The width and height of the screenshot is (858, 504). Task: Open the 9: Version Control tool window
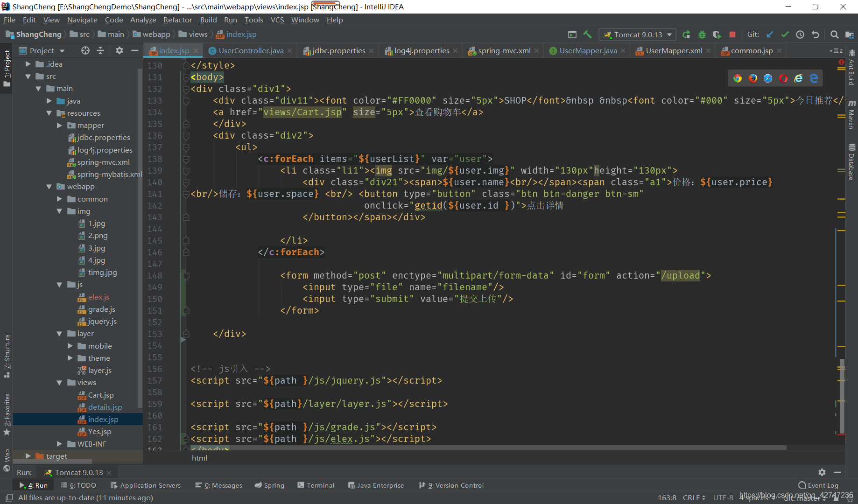pyautogui.click(x=451, y=485)
